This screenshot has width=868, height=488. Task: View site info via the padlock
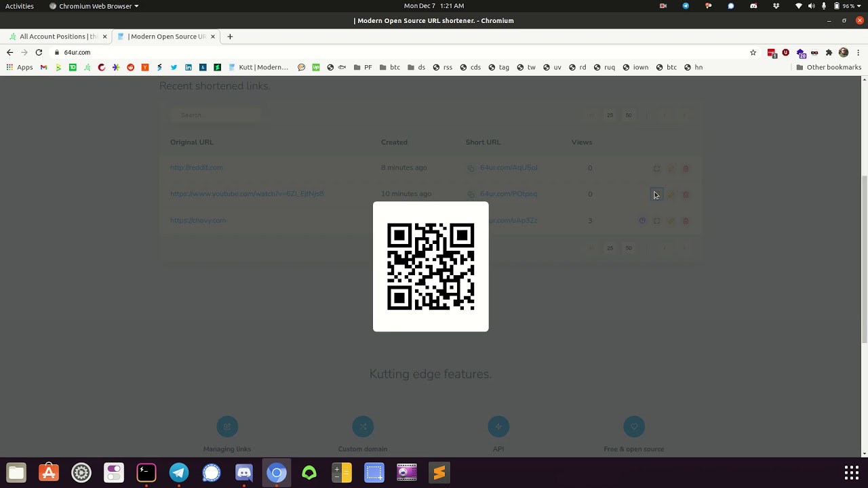coord(57,52)
